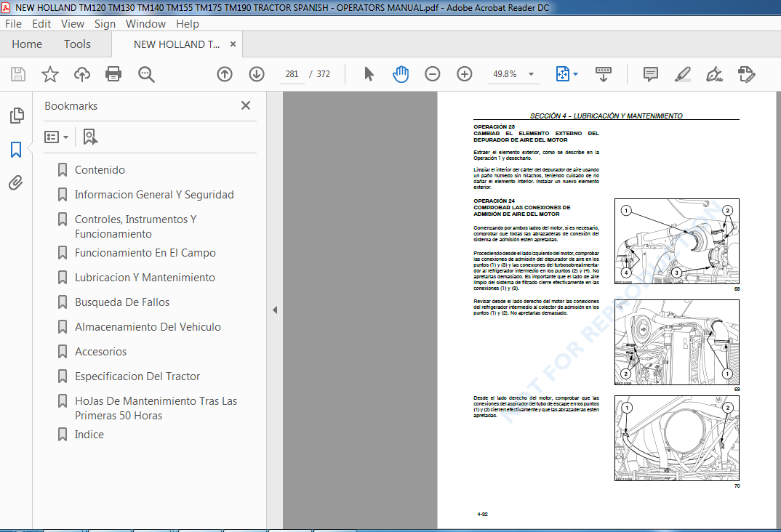Open the Accesorios bookmark
The width and height of the screenshot is (781, 532).
tap(100, 352)
